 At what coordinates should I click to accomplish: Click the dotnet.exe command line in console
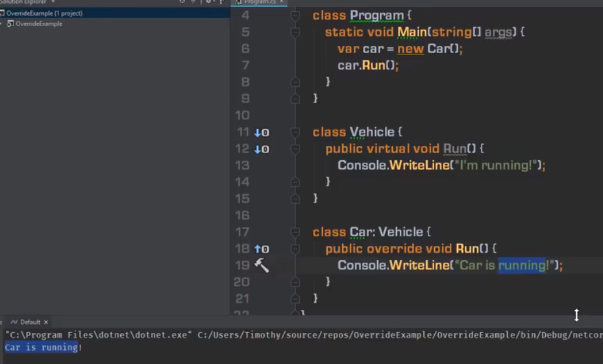[x=304, y=335]
